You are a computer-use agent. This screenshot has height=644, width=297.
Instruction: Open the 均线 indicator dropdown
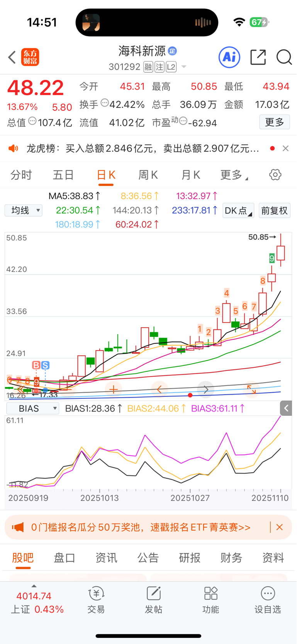24,210
